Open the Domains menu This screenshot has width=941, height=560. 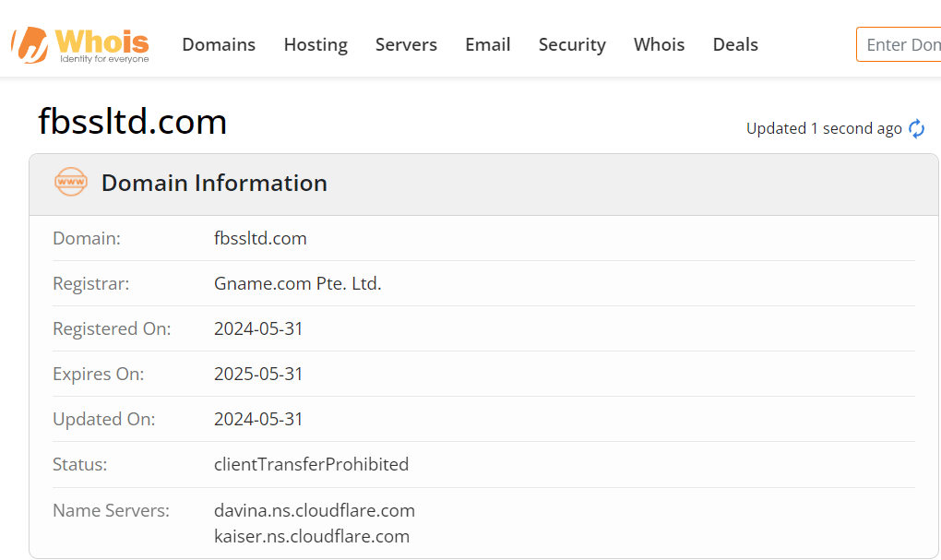click(219, 44)
